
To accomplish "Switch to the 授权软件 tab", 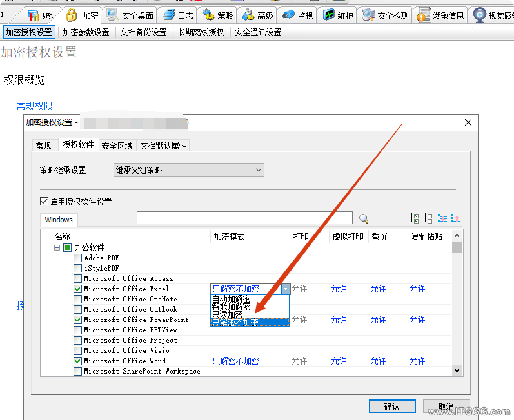I will [78, 144].
